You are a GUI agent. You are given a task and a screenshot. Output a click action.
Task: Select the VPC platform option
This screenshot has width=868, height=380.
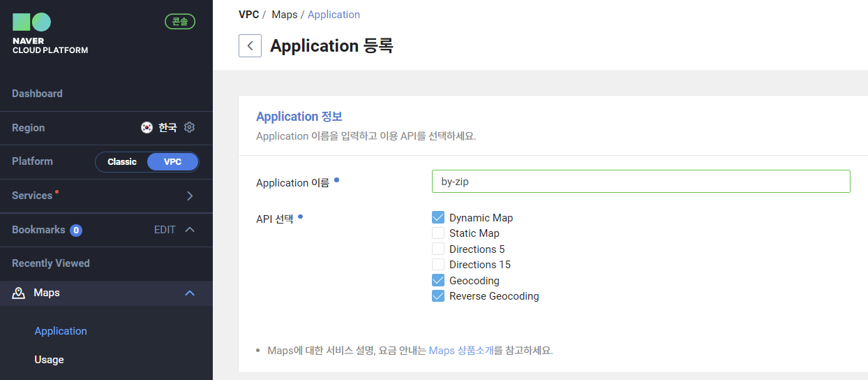(x=172, y=162)
